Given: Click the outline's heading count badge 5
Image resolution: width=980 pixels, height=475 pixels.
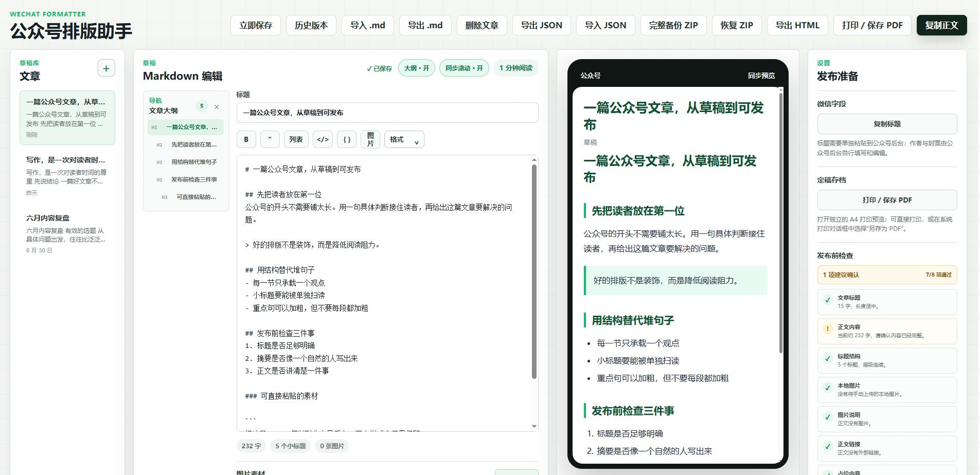Looking at the screenshot, I should (x=202, y=106).
